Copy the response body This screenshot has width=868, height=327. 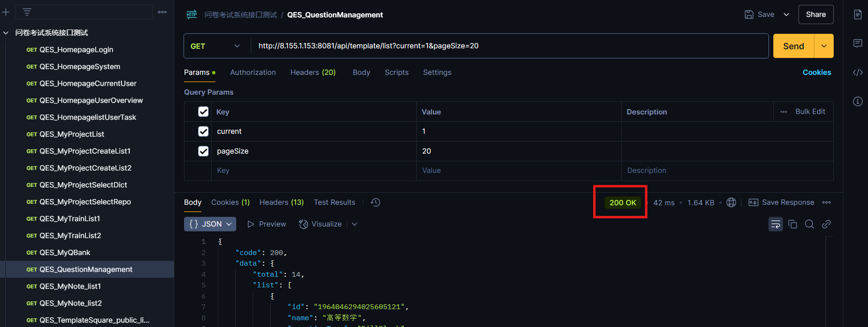[793, 224]
